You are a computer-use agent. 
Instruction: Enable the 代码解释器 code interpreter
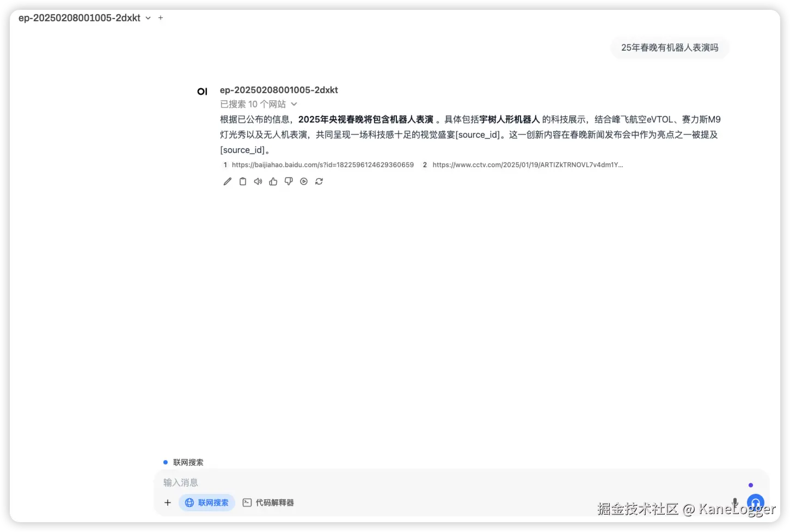pos(268,502)
